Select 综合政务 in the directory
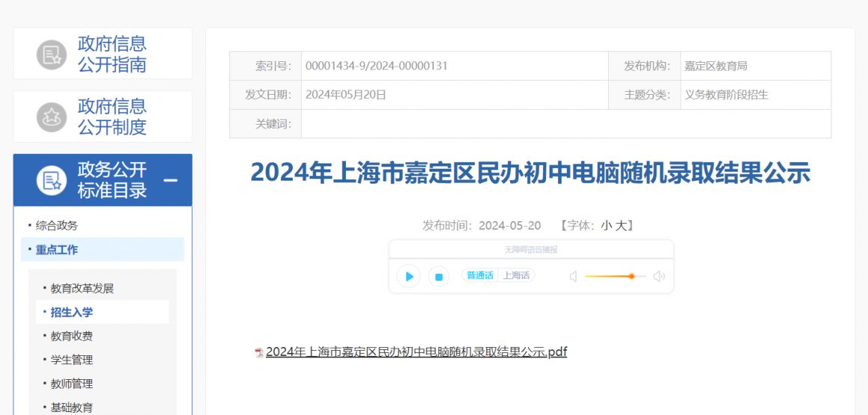868x415 pixels. (57, 225)
